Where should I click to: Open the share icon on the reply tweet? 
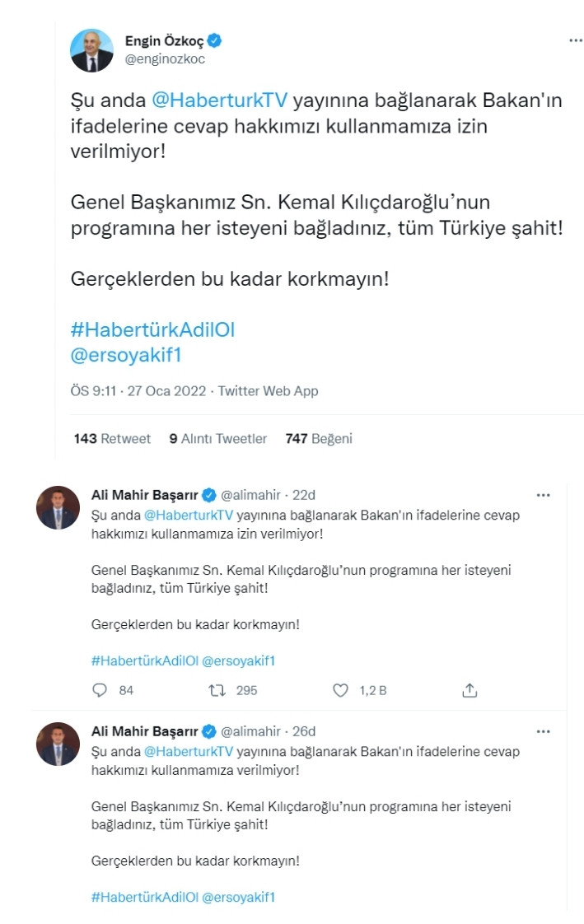pyautogui.click(x=471, y=691)
